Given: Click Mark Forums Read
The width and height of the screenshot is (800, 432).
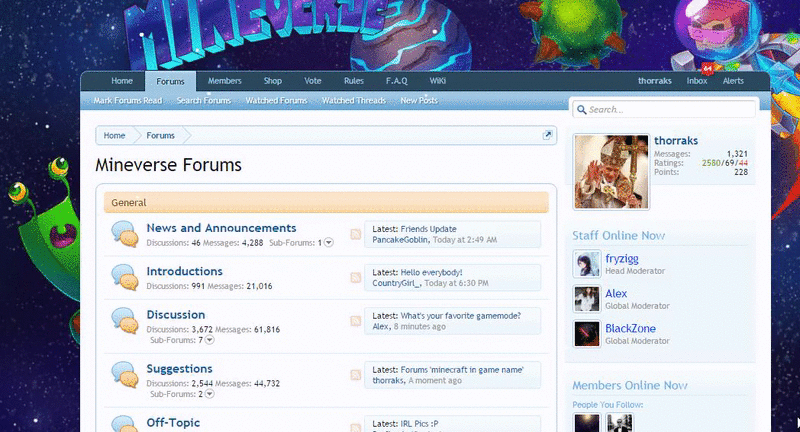Looking at the screenshot, I should [128, 100].
